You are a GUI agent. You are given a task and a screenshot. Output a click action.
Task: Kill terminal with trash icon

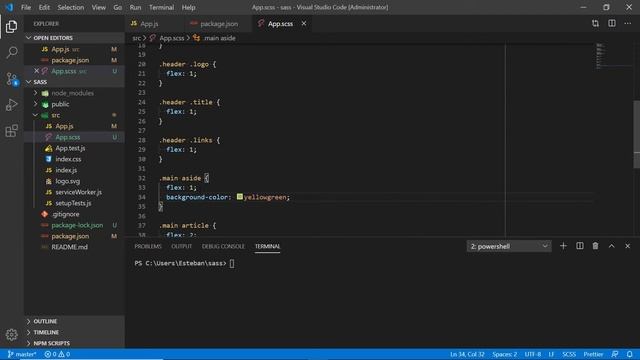(596, 246)
